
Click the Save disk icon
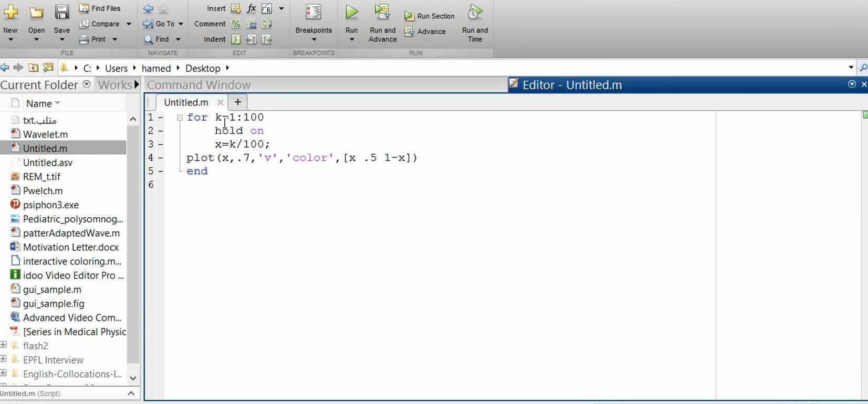[x=62, y=12]
